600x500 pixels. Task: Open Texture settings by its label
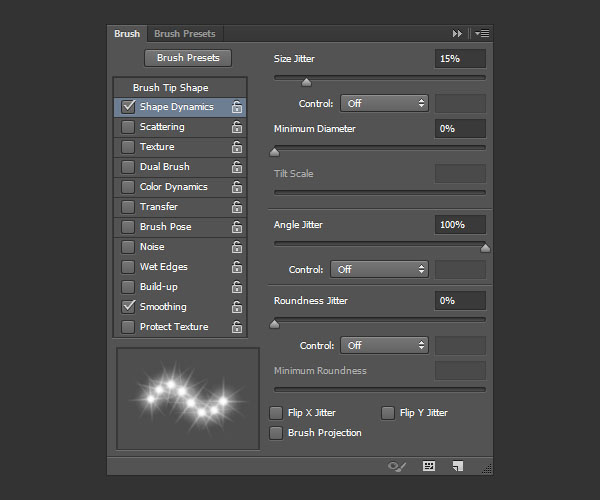157,147
